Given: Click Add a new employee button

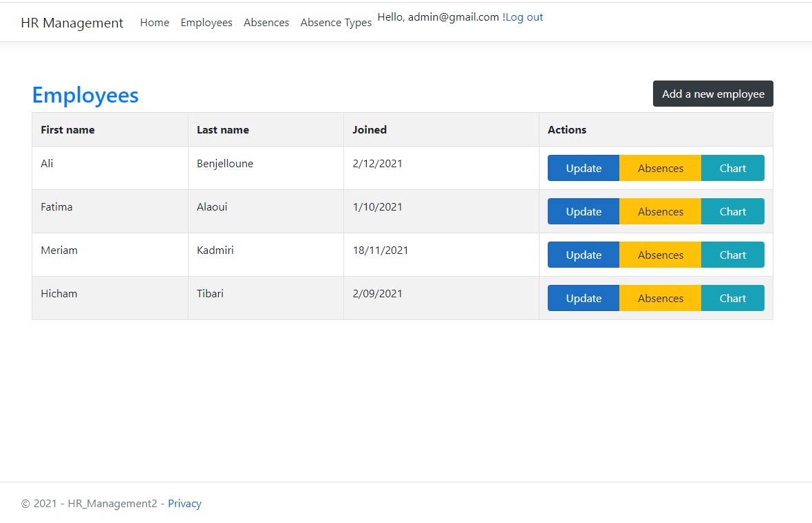Looking at the screenshot, I should pyautogui.click(x=713, y=94).
